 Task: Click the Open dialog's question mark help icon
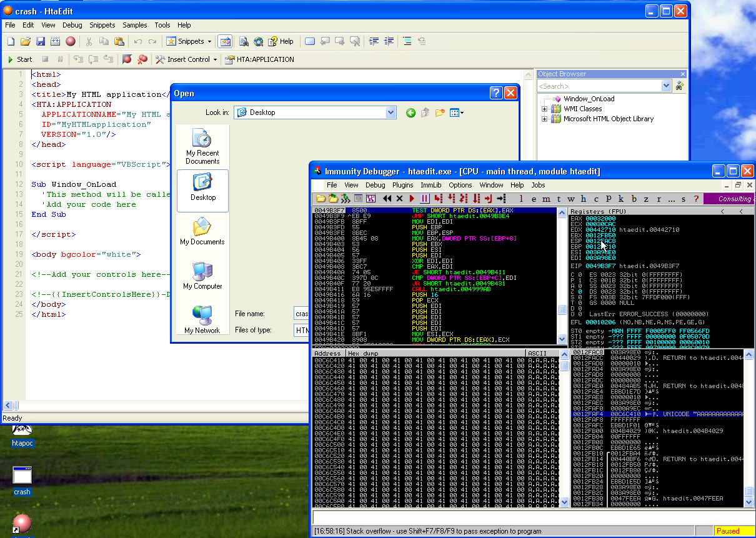(x=495, y=93)
